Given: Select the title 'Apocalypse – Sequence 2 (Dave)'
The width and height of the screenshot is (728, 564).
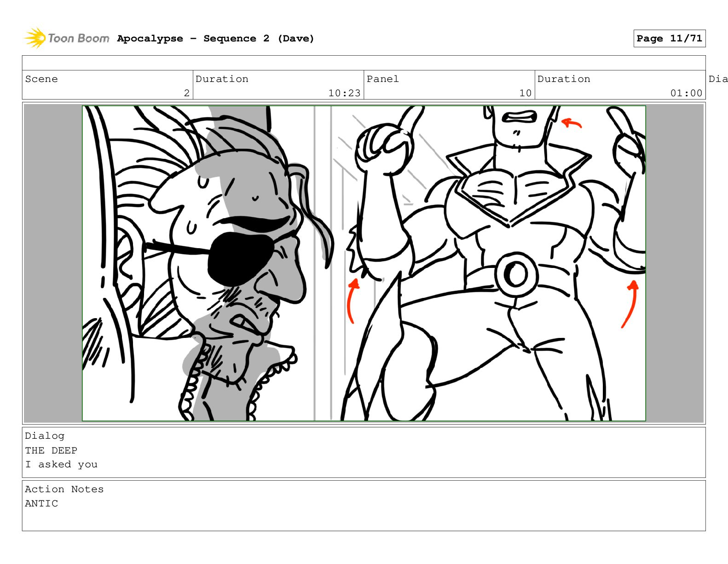Looking at the screenshot, I should 215,39.
